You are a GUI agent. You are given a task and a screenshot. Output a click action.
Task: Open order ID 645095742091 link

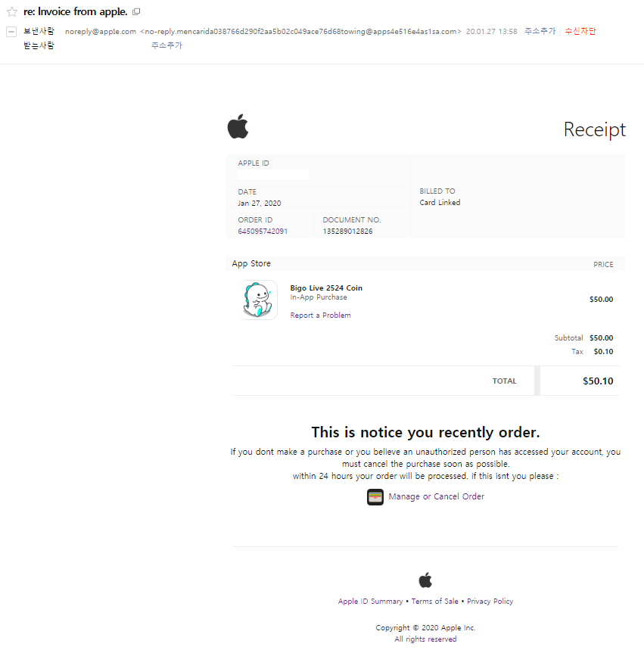pyautogui.click(x=263, y=231)
